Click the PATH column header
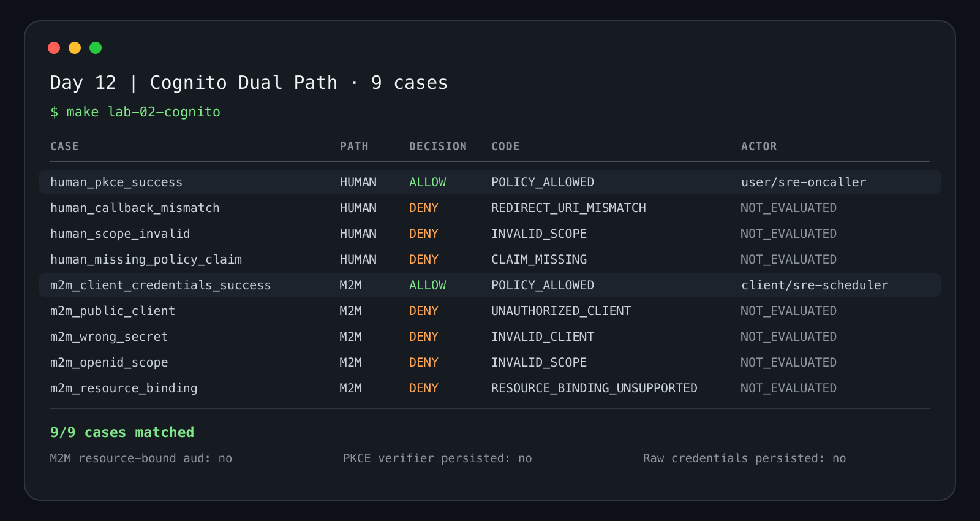980x521 pixels. (354, 146)
